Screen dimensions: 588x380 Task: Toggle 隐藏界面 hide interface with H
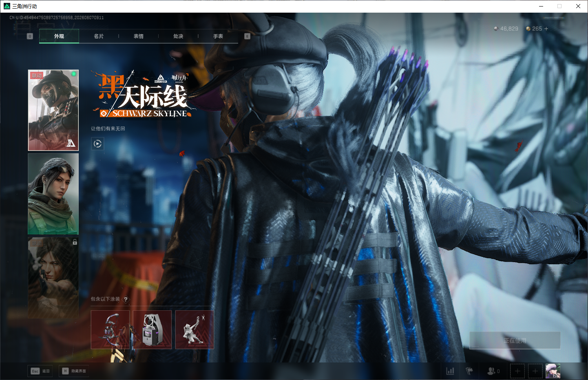click(x=74, y=371)
